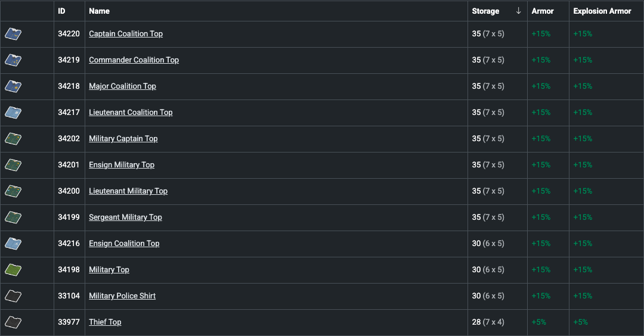Viewport: 644px width, 336px height.
Task: Sort by Explosion Armor column header
Action: (602, 11)
